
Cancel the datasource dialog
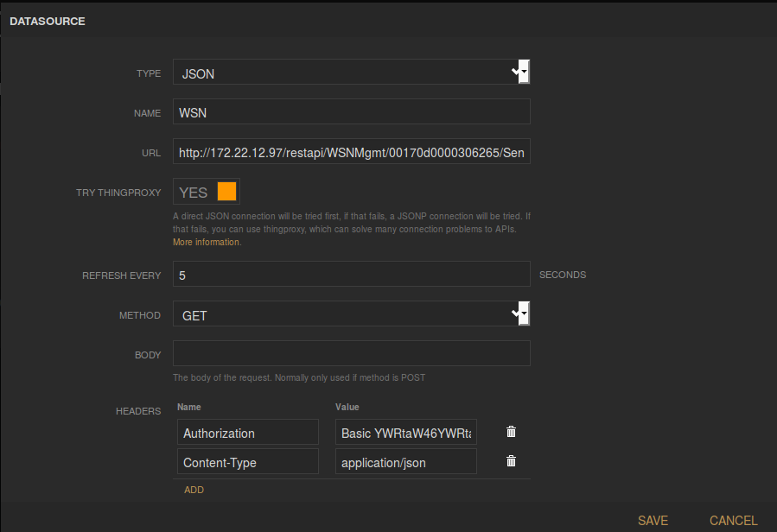pos(733,520)
